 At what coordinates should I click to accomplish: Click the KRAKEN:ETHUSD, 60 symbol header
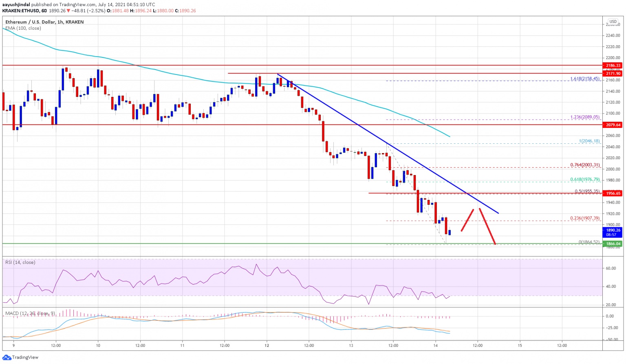tap(24, 11)
